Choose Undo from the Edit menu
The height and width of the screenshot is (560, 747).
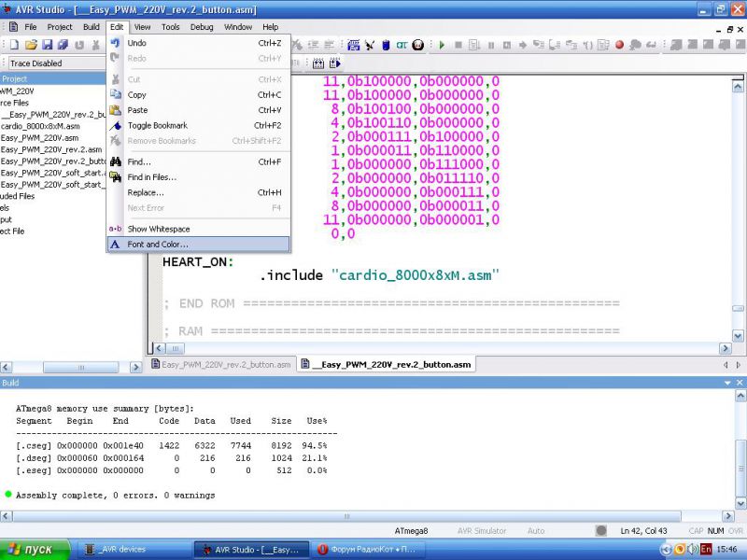tap(199, 43)
